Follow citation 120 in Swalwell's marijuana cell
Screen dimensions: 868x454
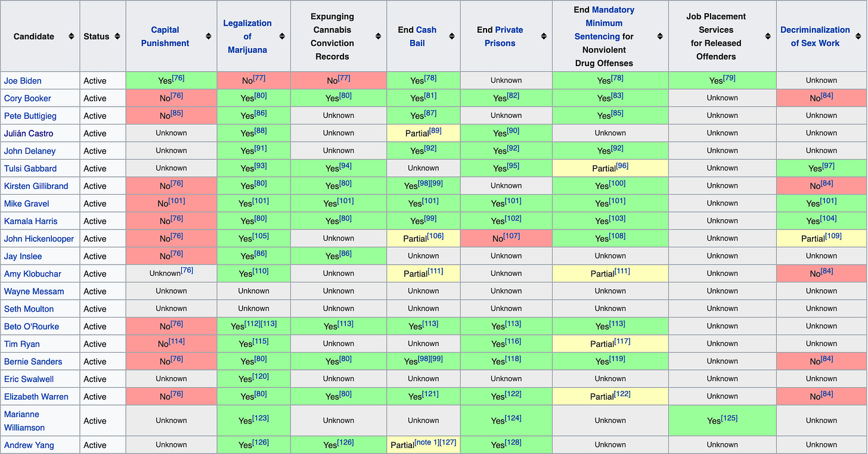pos(262,377)
